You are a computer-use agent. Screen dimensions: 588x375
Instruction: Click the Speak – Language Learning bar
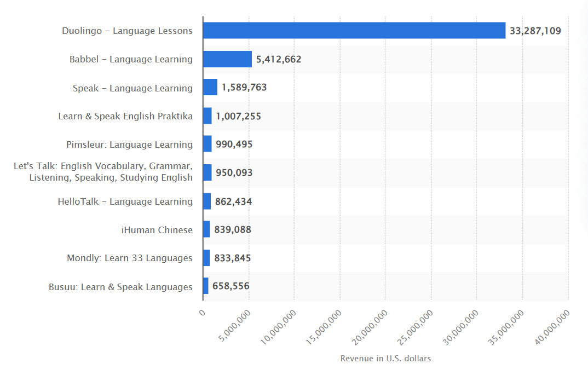tap(210, 87)
